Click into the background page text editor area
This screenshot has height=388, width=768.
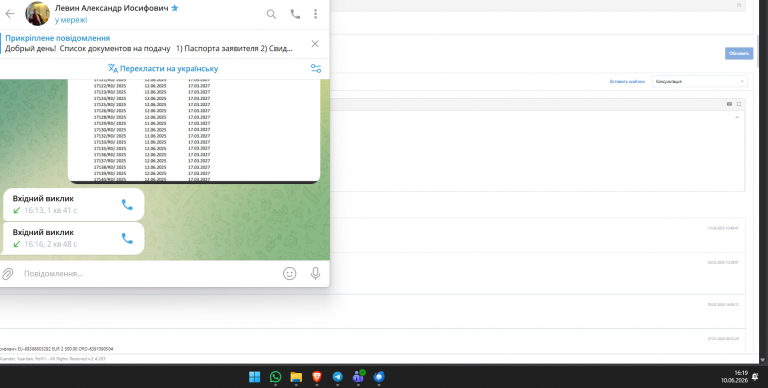(x=537, y=151)
